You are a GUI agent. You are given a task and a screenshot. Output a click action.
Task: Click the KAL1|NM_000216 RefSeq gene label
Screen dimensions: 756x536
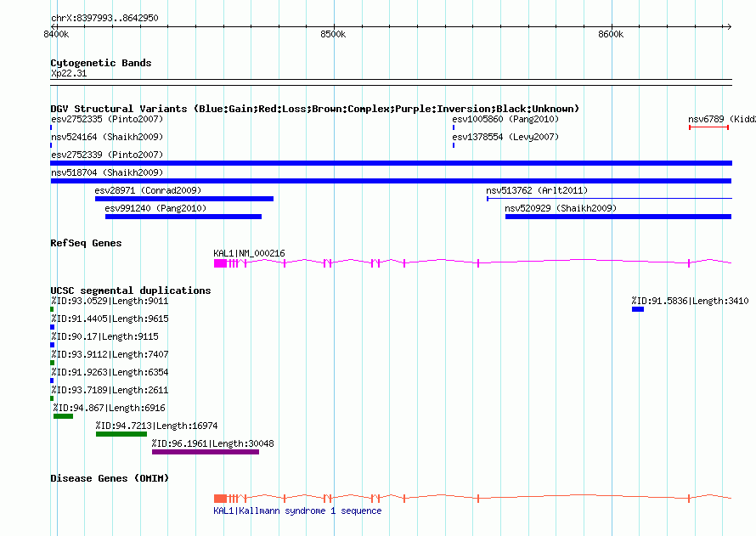tap(249, 253)
